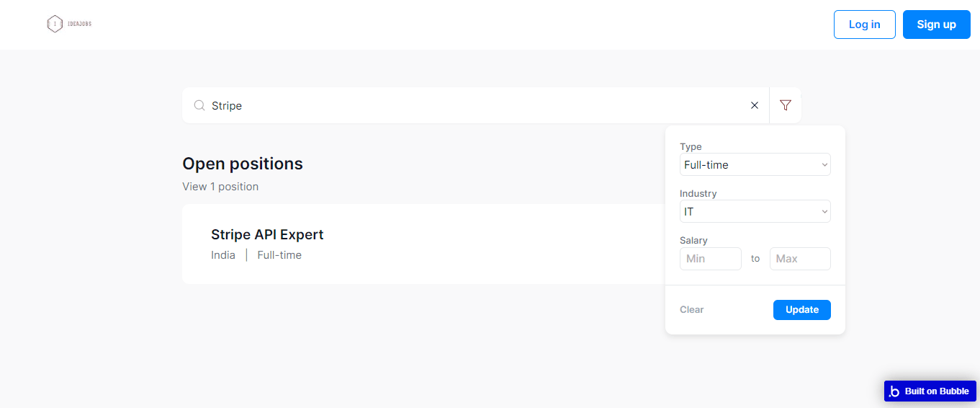Screen dimensions: 980x408
Task: Reset filters using the Clear link
Action: 692,310
